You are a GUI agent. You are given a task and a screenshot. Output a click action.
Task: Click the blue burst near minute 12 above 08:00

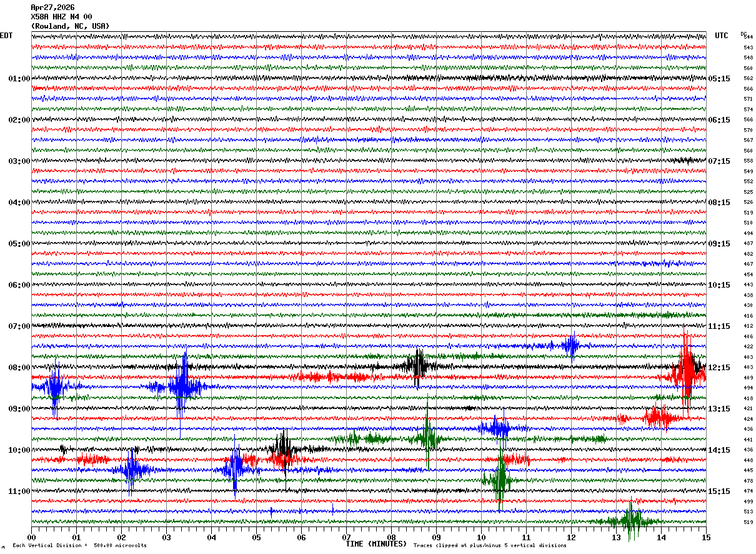coord(570,346)
